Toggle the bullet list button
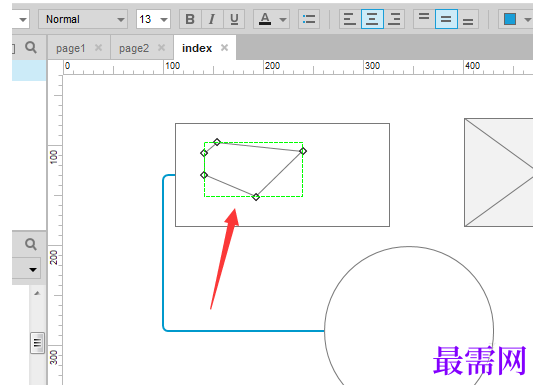The height and width of the screenshot is (392, 545). coord(309,19)
